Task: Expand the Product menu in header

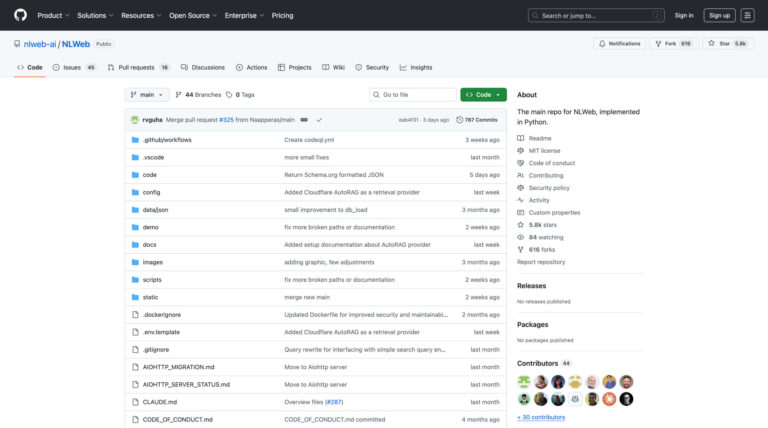Action: [52, 15]
